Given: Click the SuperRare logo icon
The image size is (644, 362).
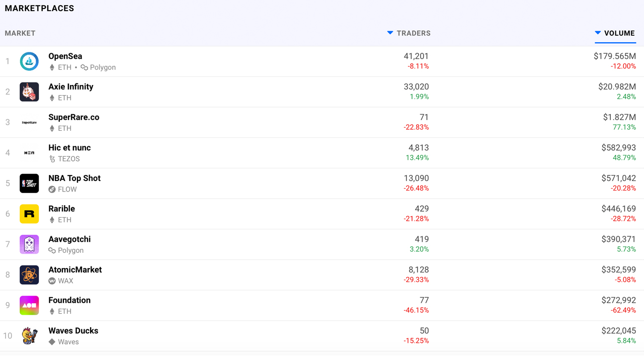Looking at the screenshot, I should [x=29, y=122].
